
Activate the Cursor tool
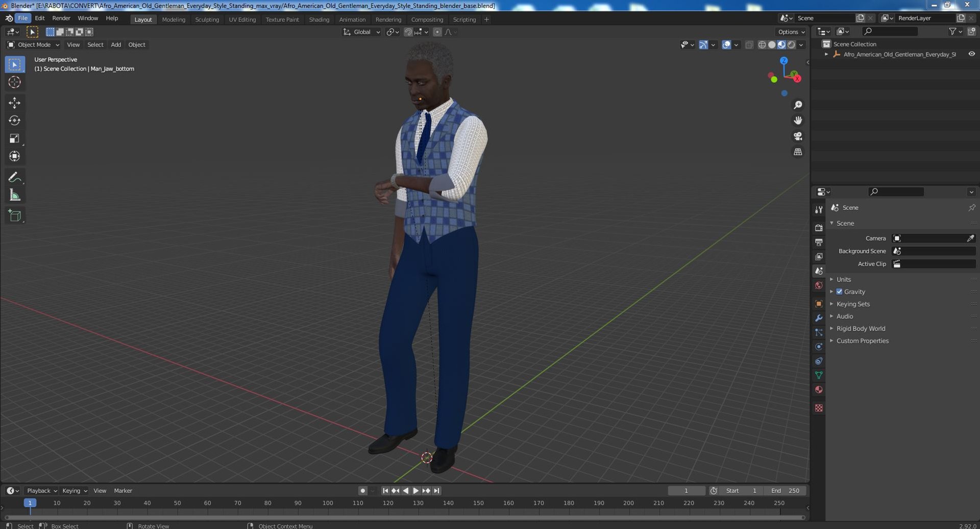[x=14, y=82]
